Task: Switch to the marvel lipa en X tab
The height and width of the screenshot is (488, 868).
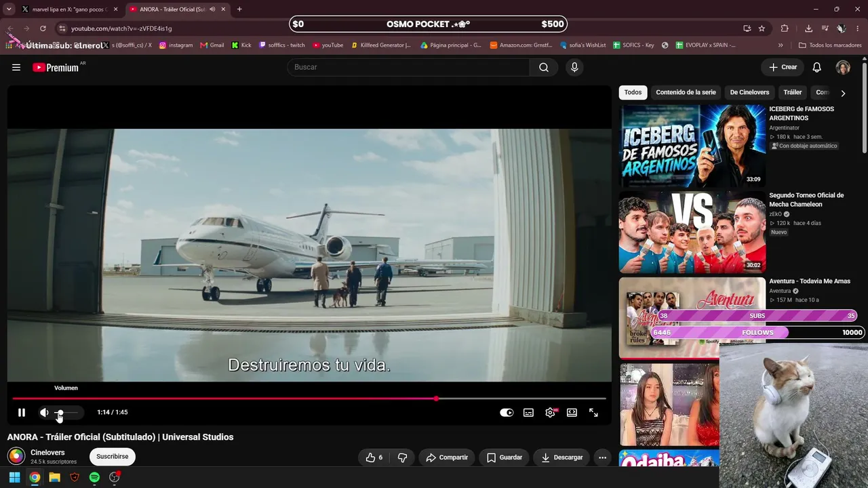Action: coord(69,9)
